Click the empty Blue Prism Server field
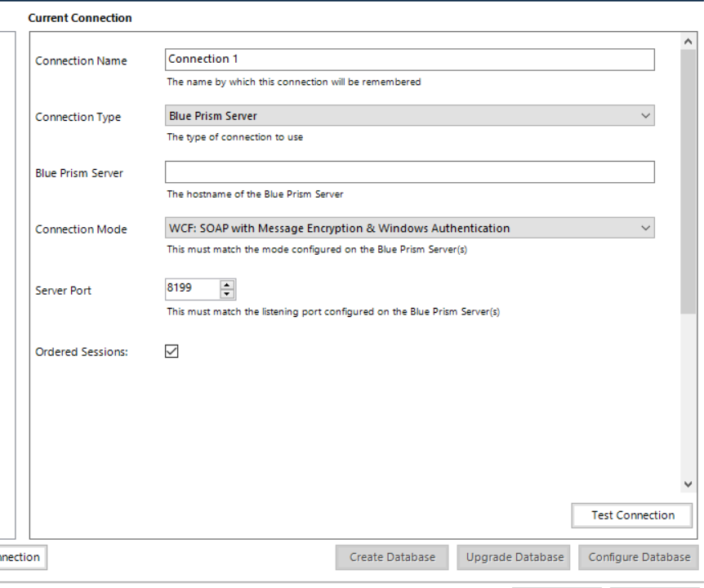The width and height of the screenshot is (704, 588). pos(408,172)
